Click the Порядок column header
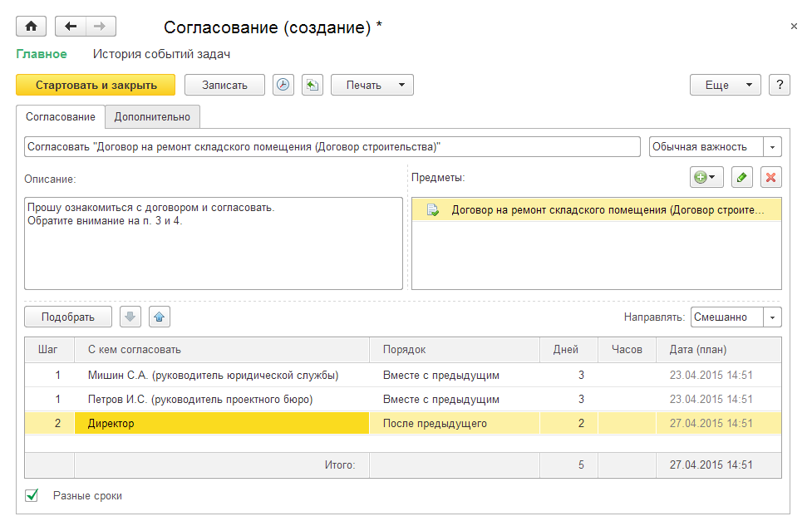 (x=454, y=350)
